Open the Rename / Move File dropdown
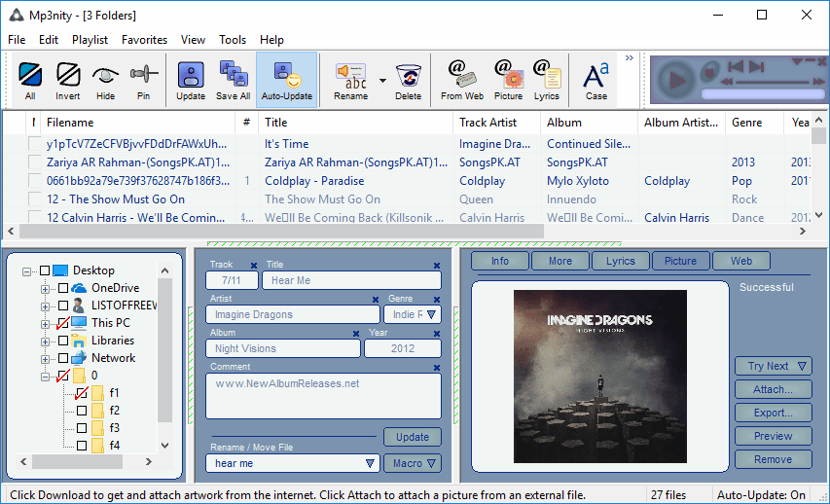The height and width of the screenshot is (504, 830). 370,463
